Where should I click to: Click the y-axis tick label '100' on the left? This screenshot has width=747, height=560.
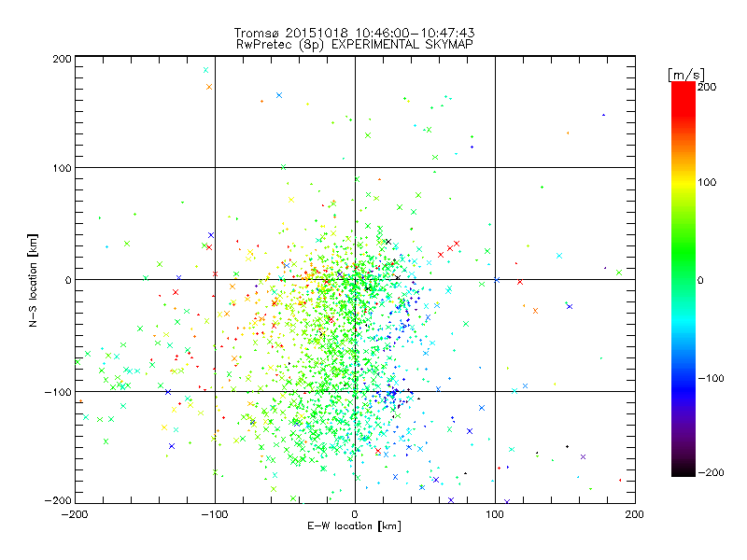pos(62,168)
